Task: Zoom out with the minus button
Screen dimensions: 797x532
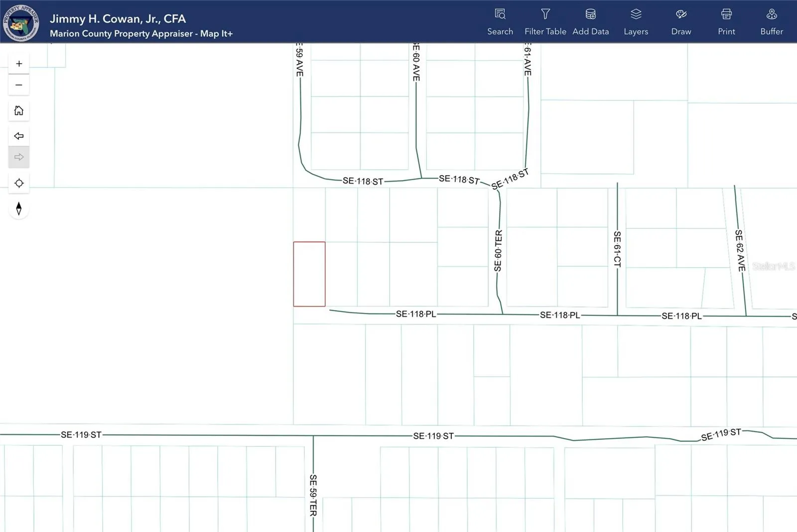Action: pyautogui.click(x=19, y=85)
